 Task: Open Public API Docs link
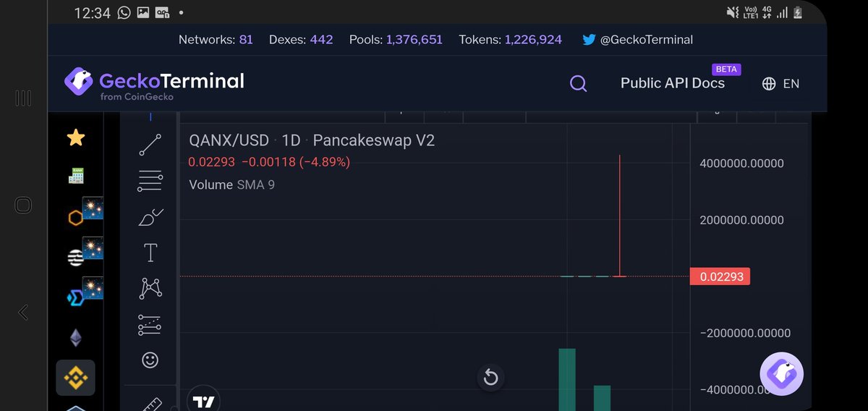click(673, 83)
